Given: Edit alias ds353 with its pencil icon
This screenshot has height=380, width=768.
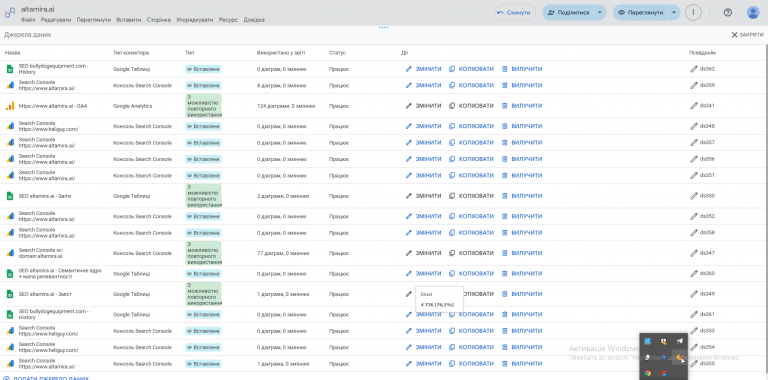Looking at the screenshot, I should point(694,331).
